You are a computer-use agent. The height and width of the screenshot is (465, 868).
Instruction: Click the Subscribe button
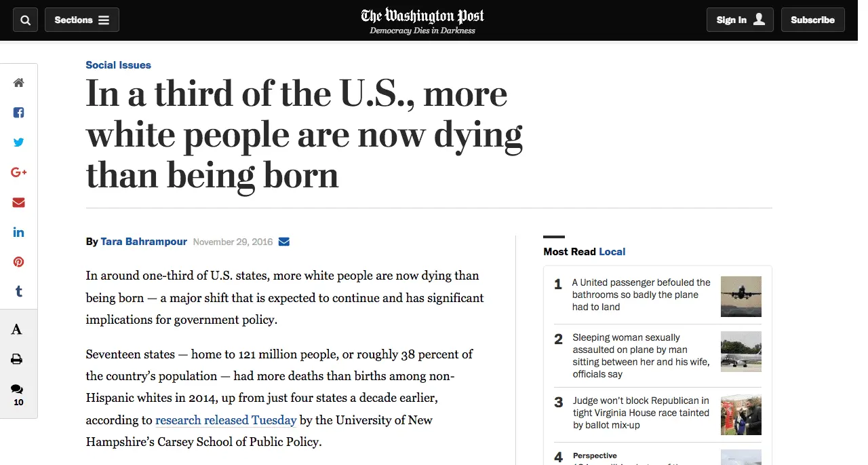[x=812, y=20]
